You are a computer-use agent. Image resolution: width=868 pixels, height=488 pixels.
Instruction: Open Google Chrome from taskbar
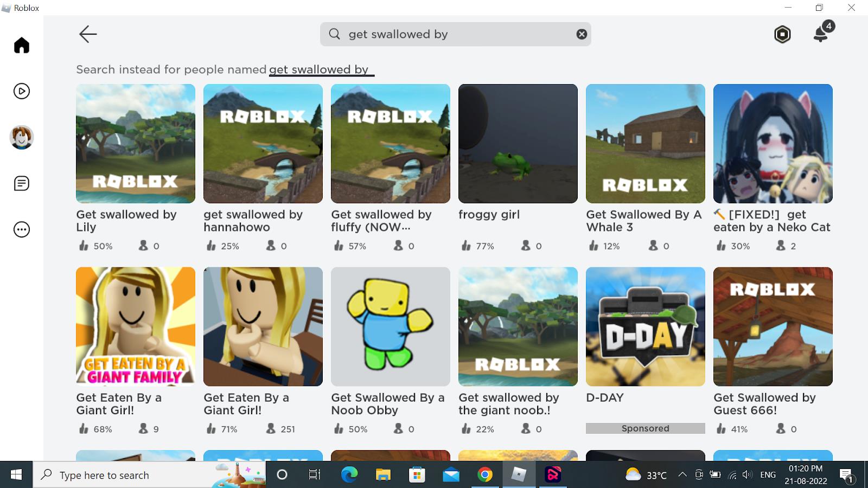pos(485,475)
